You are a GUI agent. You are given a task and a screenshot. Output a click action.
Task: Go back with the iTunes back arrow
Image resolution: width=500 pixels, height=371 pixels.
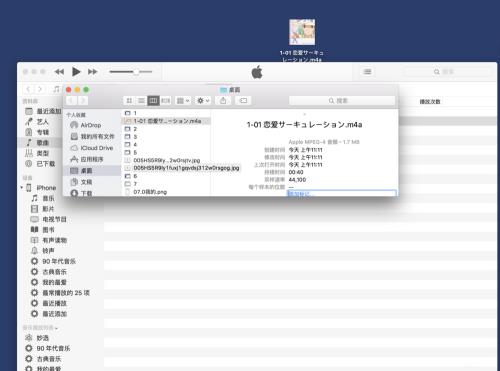[x=28, y=89]
